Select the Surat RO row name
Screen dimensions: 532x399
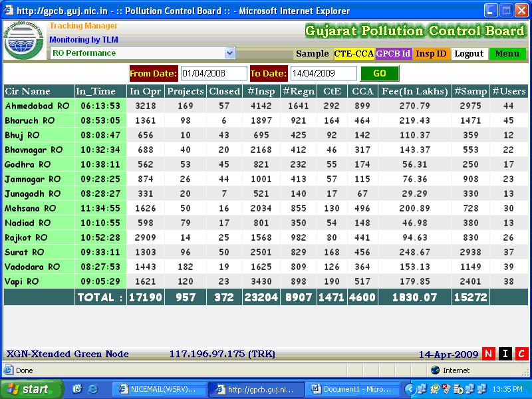click(x=25, y=252)
